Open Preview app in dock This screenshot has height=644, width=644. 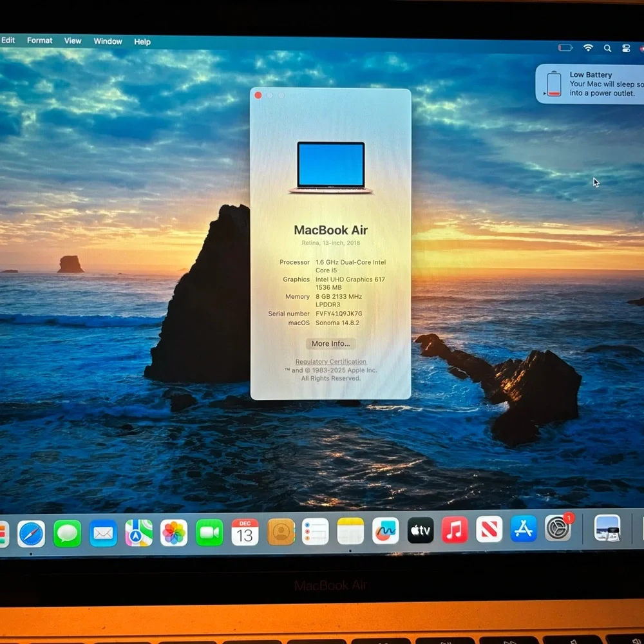[607, 528]
